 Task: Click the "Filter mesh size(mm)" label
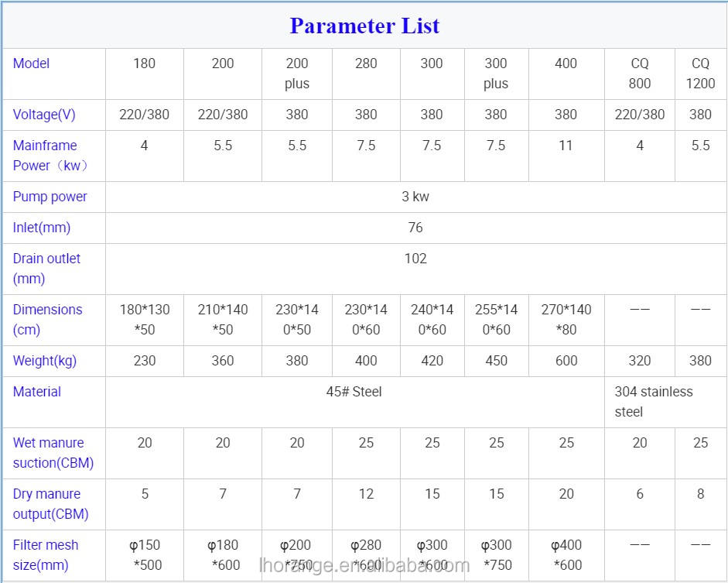click(46, 555)
